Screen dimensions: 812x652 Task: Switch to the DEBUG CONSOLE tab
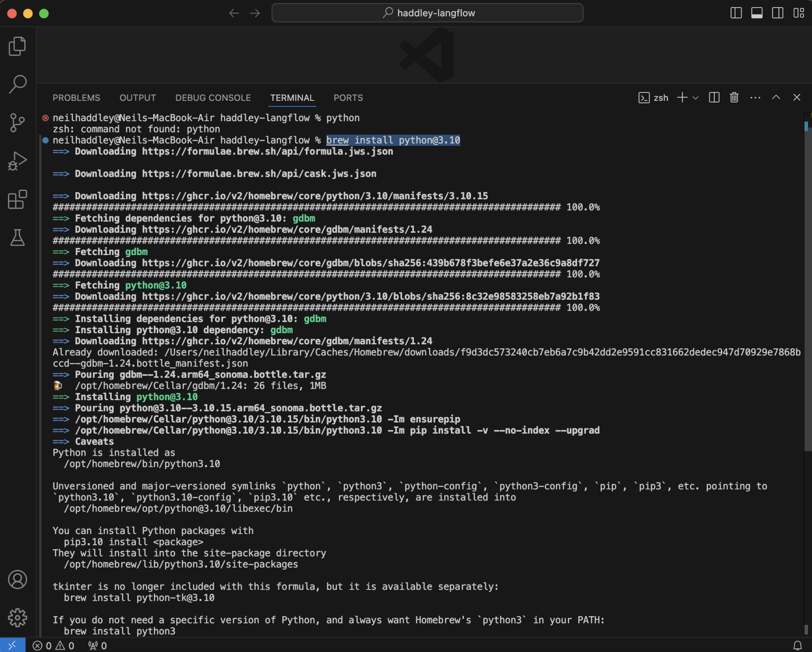pos(213,98)
